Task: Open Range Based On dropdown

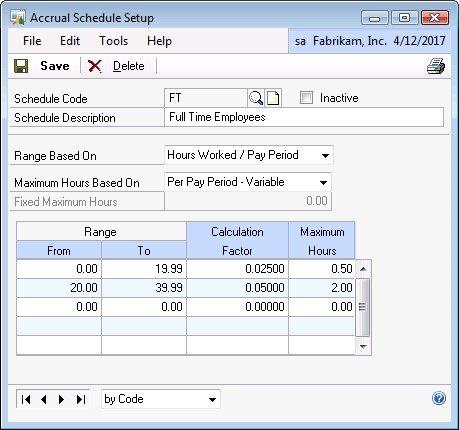Action: (249, 155)
